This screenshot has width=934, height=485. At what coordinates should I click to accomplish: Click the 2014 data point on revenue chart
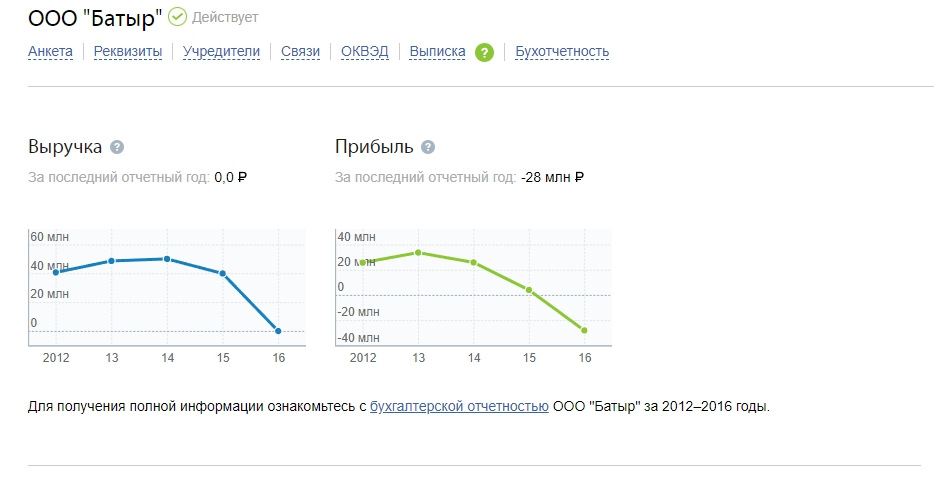[x=167, y=259]
